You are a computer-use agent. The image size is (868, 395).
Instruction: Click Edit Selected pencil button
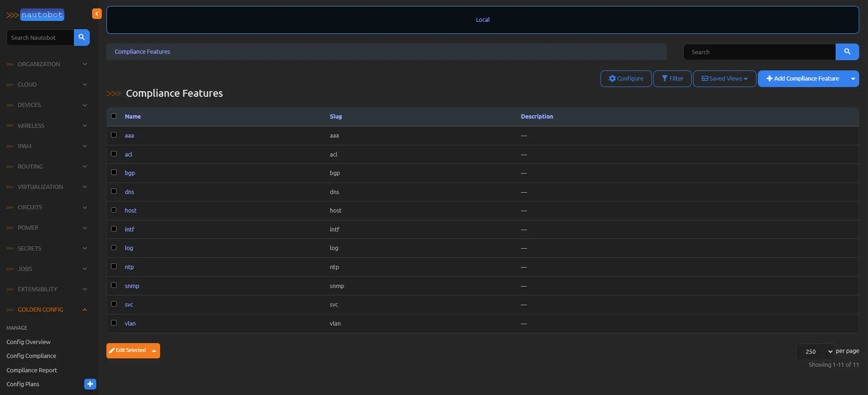pos(128,351)
